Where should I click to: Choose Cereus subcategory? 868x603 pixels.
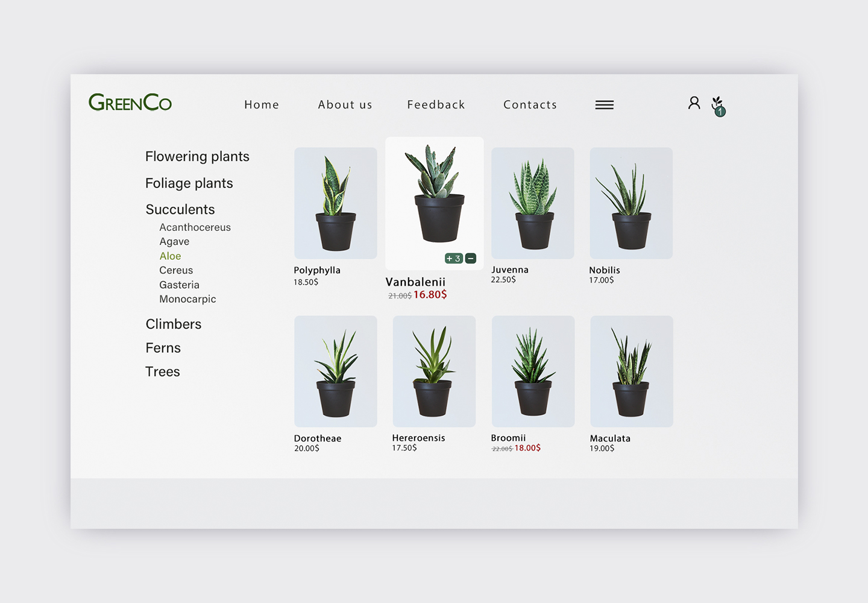click(176, 270)
